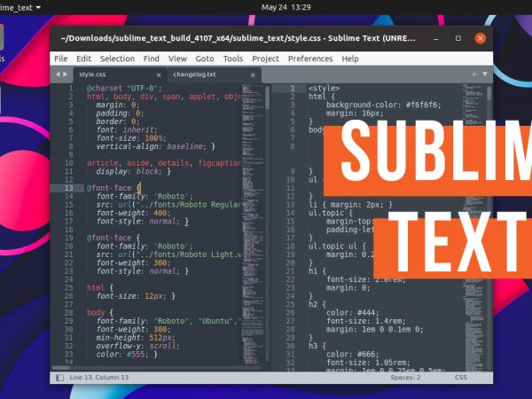Open the Find menu
Viewport: 532px width, 399px height.
tap(152, 59)
